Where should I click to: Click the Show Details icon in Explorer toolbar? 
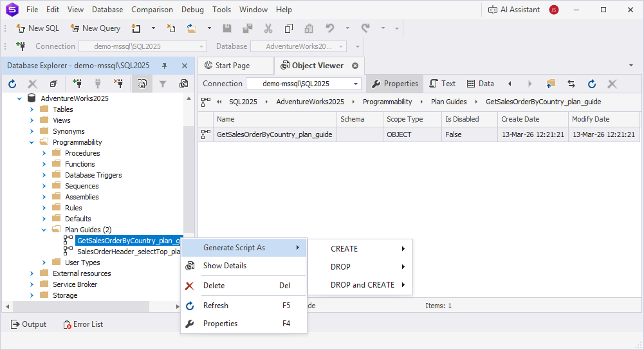183,84
